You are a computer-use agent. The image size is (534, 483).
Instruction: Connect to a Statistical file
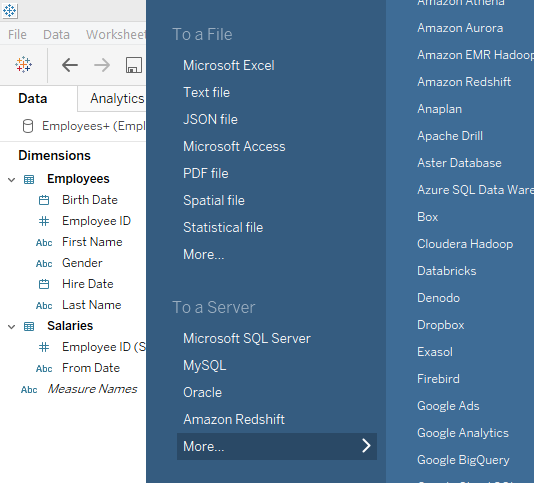[x=223, y=227]
